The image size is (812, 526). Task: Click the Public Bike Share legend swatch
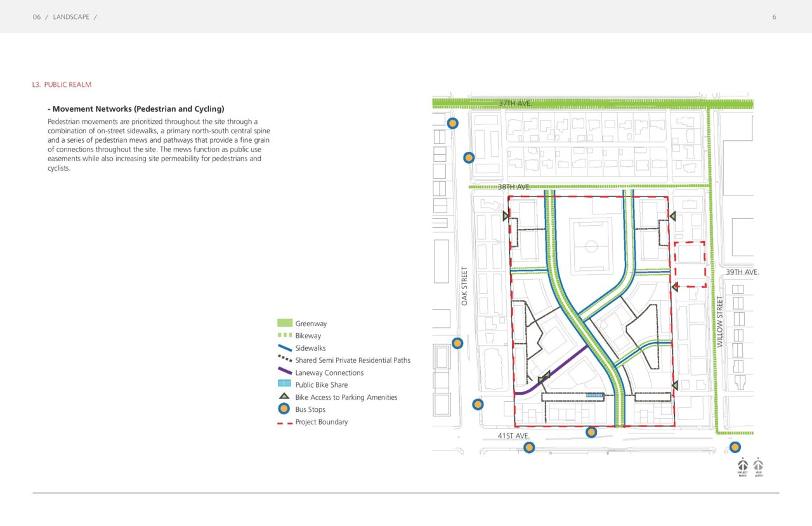284,384
